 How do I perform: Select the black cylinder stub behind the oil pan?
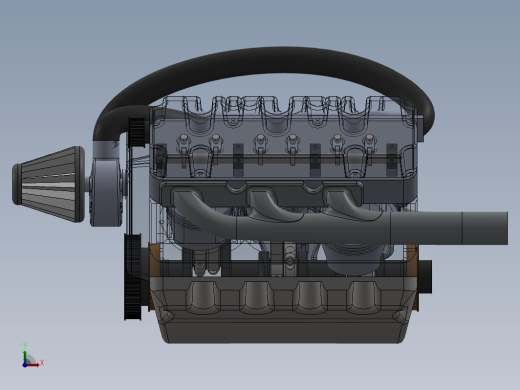pyautogui.click(x=425, y=277)
